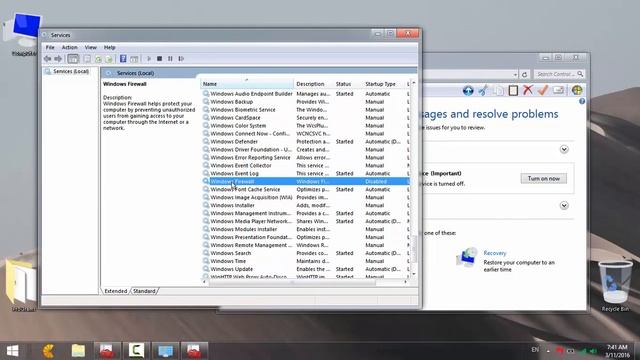Sort by the Name column header
The height and width of the screenshot is (360, 640).
point(247,84)
